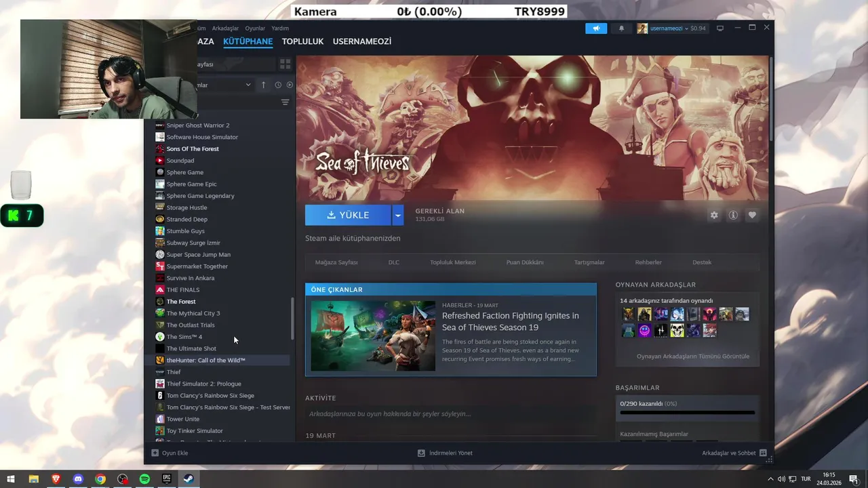Open the Destek link
The width and height of the screenshot is (868, 488).
(x=702, y=262)
